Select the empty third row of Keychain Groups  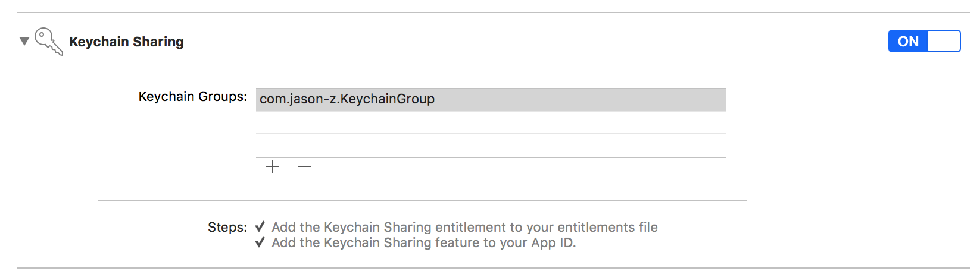point(491,146)
